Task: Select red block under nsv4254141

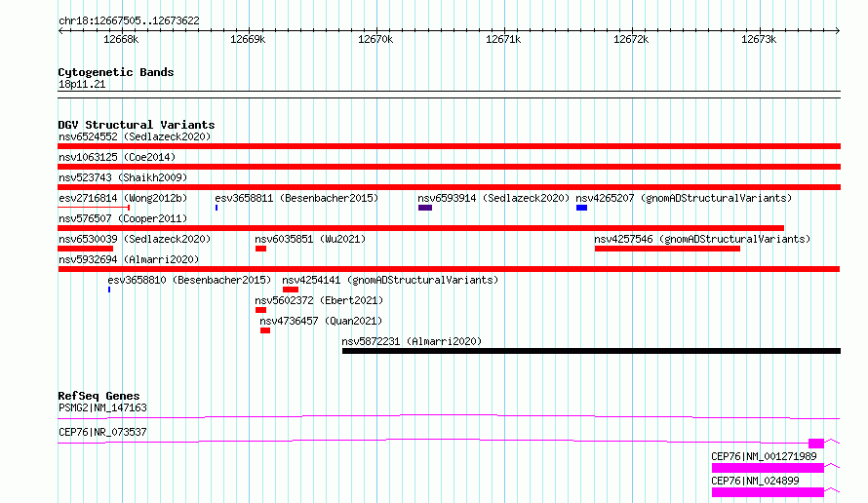Action: tap(291, 290)
